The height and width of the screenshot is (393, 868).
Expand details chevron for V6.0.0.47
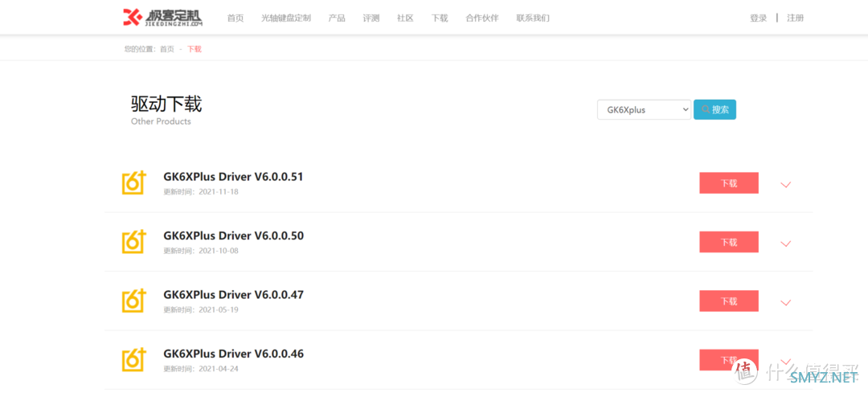(x=785, y=302)
